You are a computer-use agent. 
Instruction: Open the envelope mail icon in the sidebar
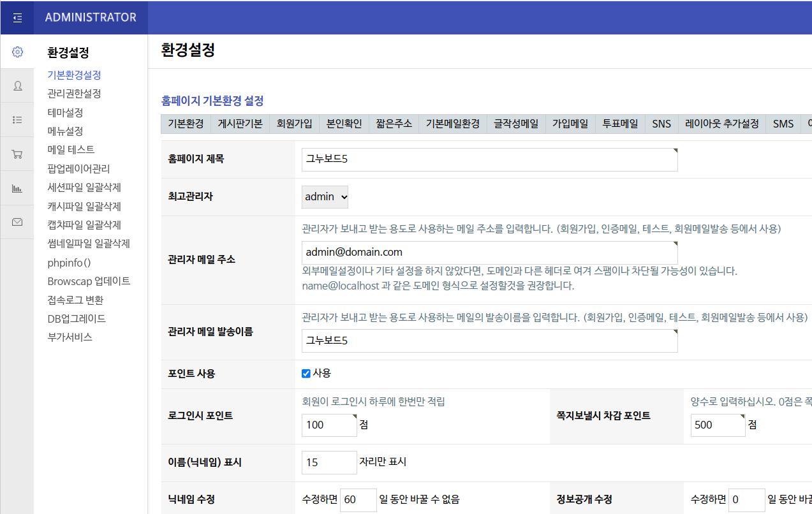[17, 222]
